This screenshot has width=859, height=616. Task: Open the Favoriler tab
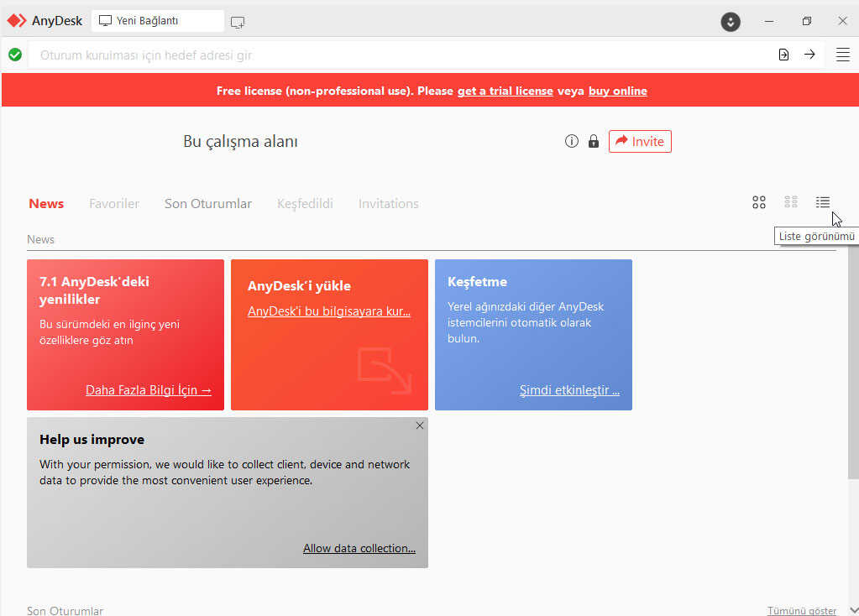tap(114, 204)
